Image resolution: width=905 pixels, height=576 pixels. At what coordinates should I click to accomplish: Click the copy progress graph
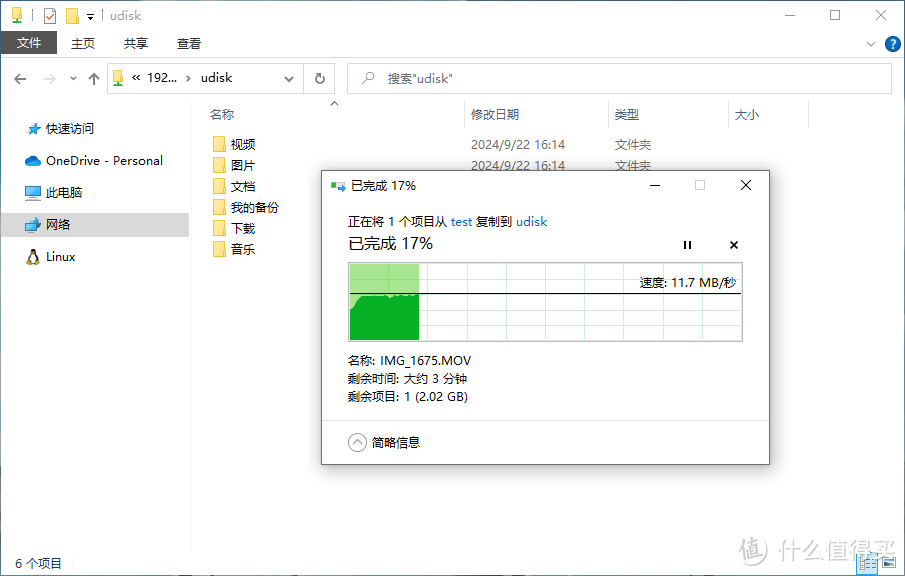545,302
